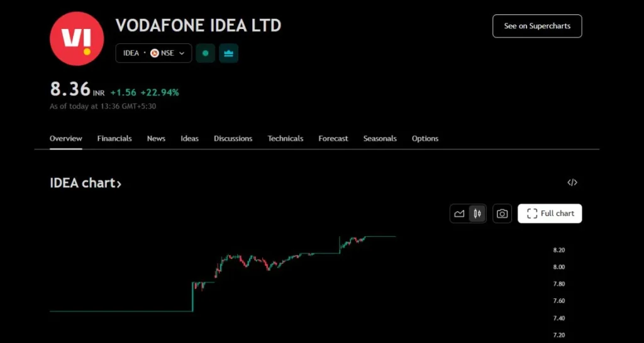
Task: Open the IDEA NSE symbol dropdown
Action: tap(153, 53)
